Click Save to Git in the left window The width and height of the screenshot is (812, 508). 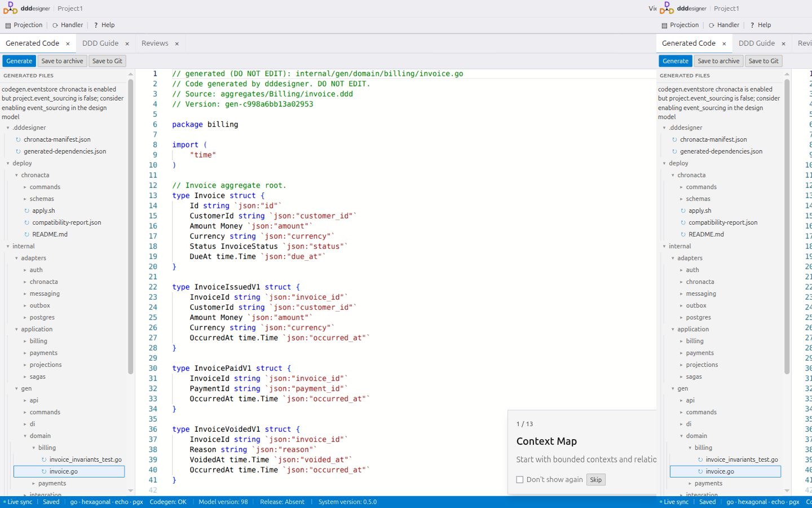tap(107, 61)
